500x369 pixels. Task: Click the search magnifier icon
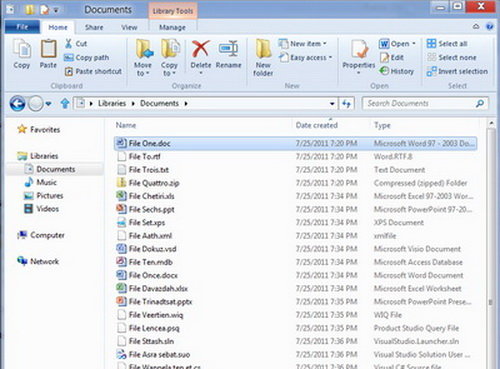click(480, 103)
